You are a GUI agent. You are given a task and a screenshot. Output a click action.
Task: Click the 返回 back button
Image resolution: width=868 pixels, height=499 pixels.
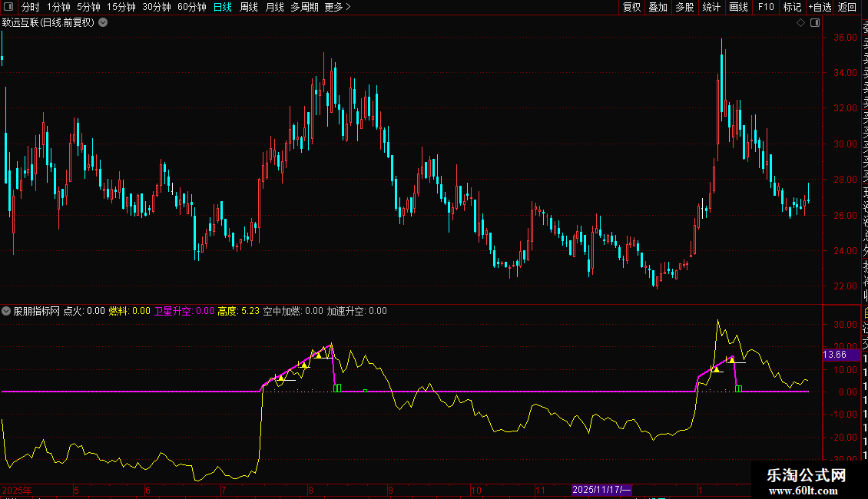847,7
